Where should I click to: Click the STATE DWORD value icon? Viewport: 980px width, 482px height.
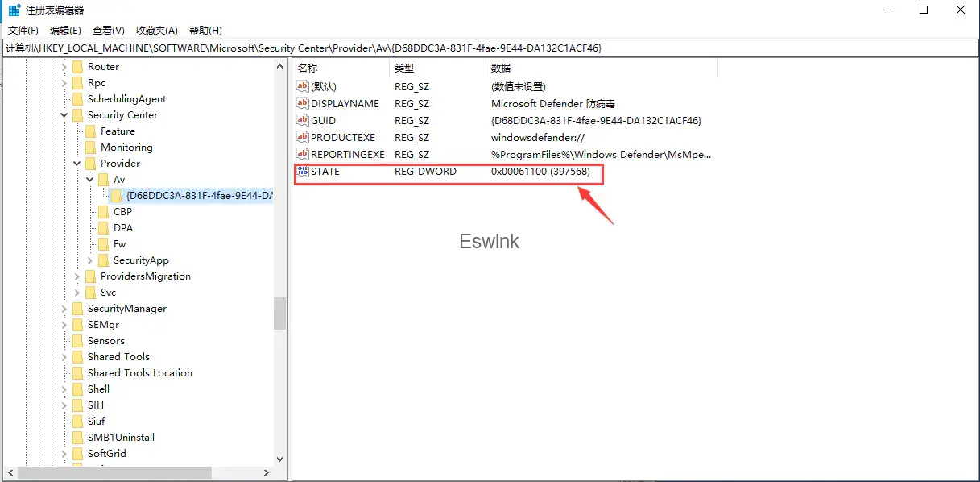pos(303,171)
